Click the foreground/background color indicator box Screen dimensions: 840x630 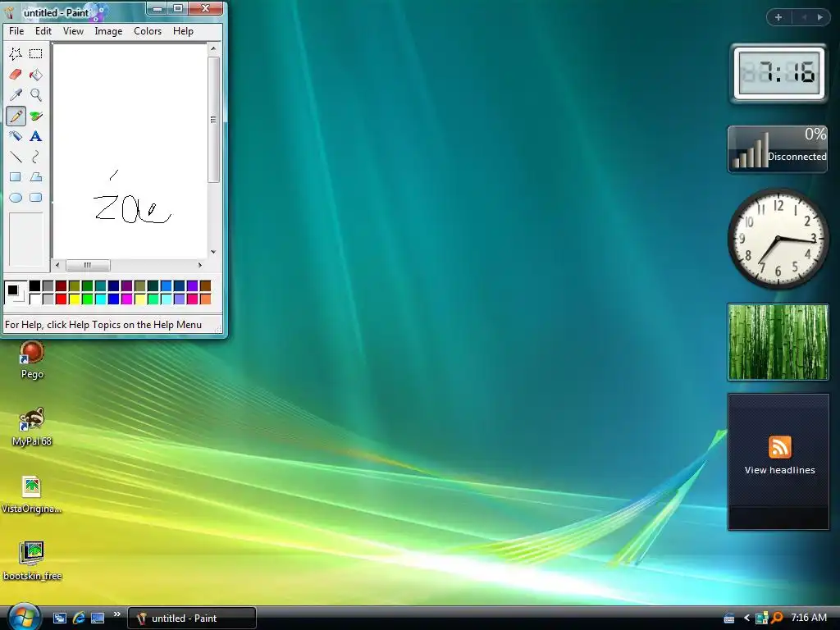(16, 293)
